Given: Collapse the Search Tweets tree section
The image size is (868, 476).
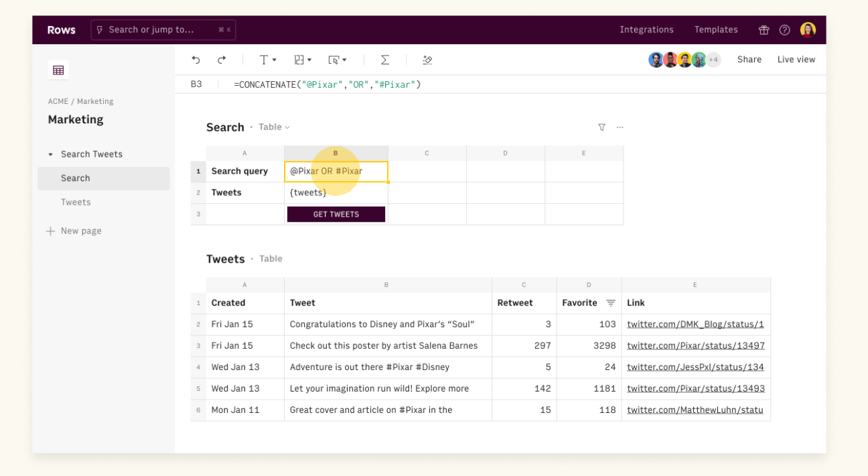Looking at the screenshot, I should coord(50,154).
